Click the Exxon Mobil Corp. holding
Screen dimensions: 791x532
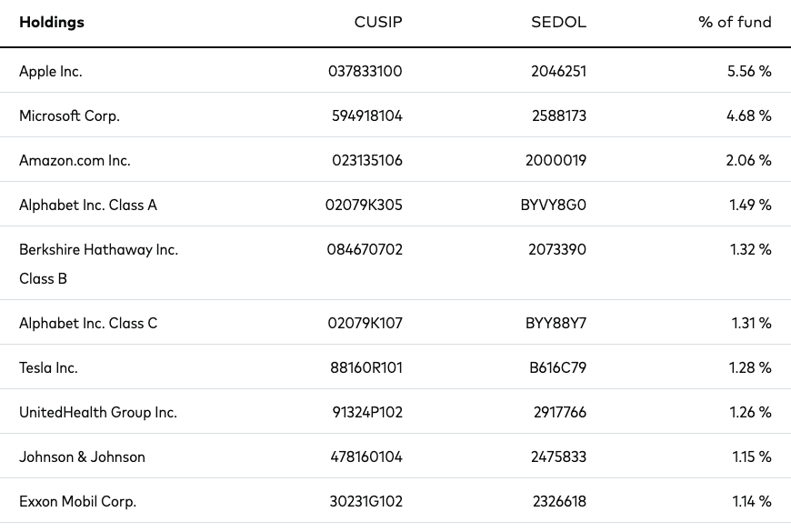point(77,502)
